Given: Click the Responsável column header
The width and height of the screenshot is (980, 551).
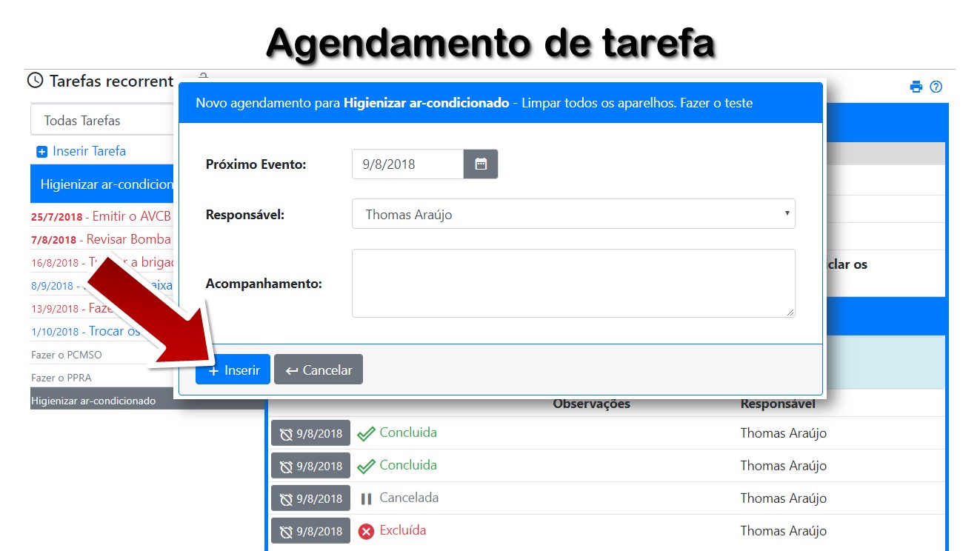Looking at the screenshot, I should tap(778, 404).
